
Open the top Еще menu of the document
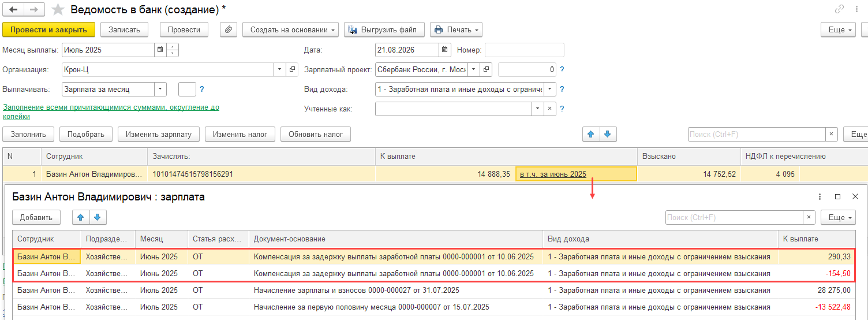click(840, 29)
